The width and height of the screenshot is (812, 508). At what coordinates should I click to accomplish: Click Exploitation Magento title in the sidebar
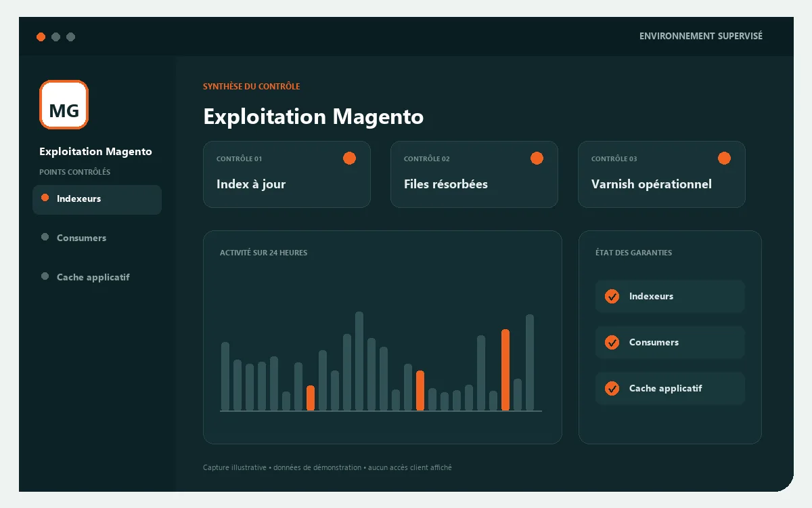(95, 152)
